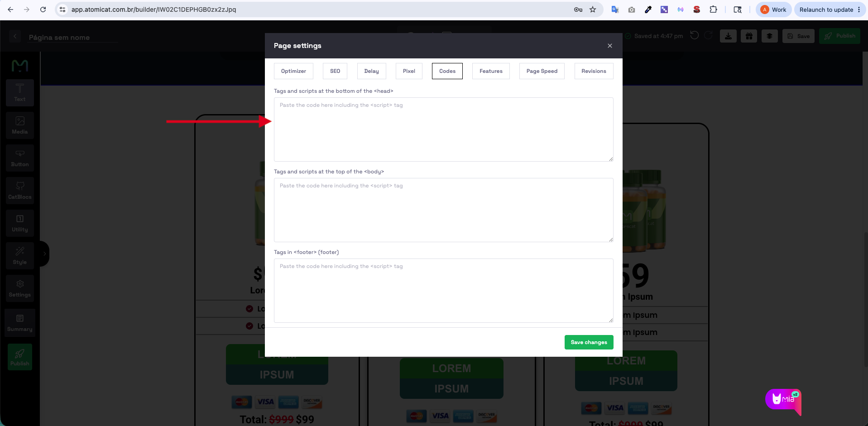Click Relaunch to update button

pyautogui.click(x=830, y=10)
